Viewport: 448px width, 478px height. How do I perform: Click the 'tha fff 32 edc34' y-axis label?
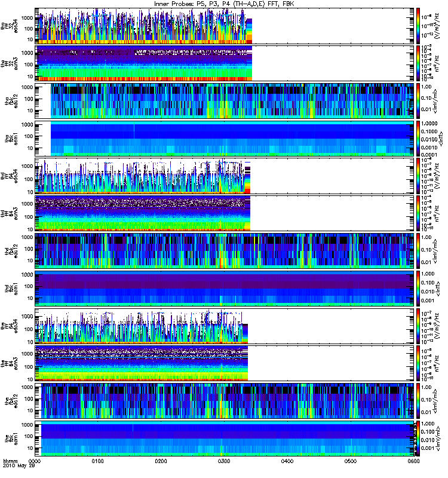tap(9, 26)
